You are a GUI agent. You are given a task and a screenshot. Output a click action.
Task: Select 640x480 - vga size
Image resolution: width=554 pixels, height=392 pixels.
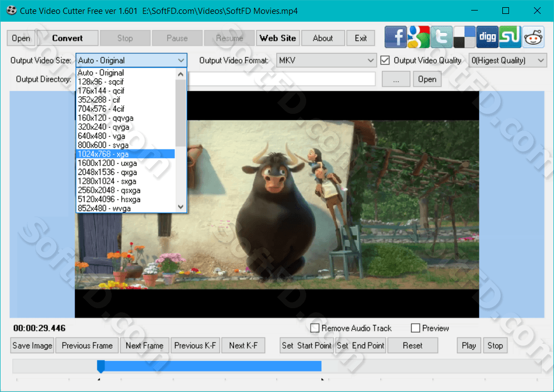click(x=126, y=136)
